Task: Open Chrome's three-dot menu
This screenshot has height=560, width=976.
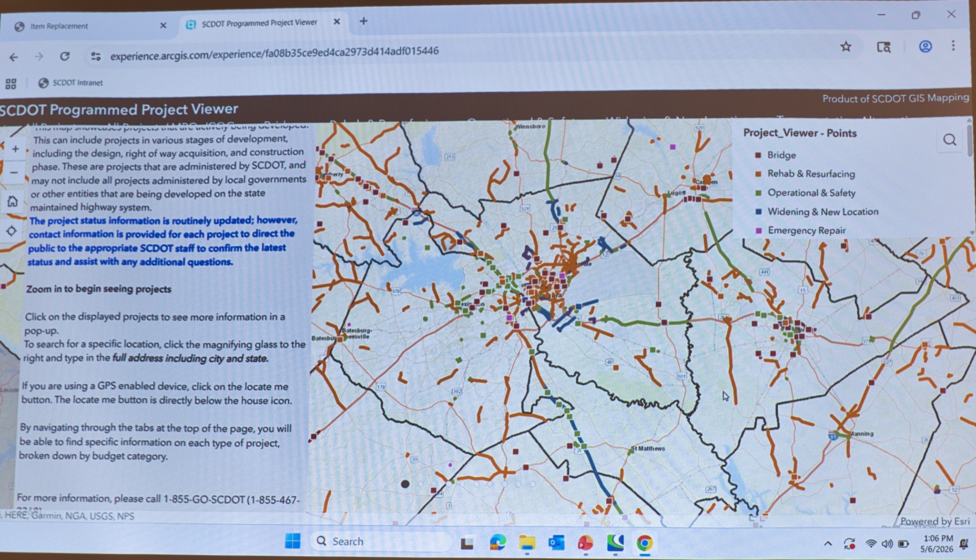Action: 953,45
